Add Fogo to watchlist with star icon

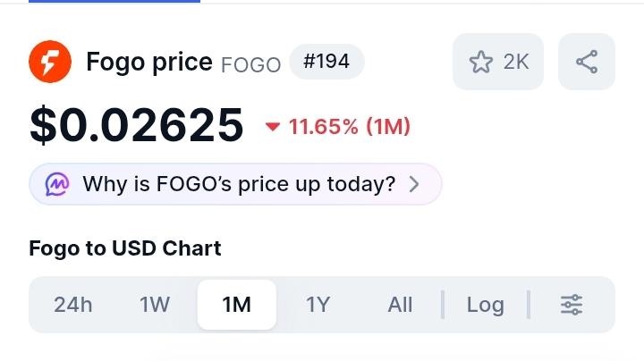pos(481,62)
